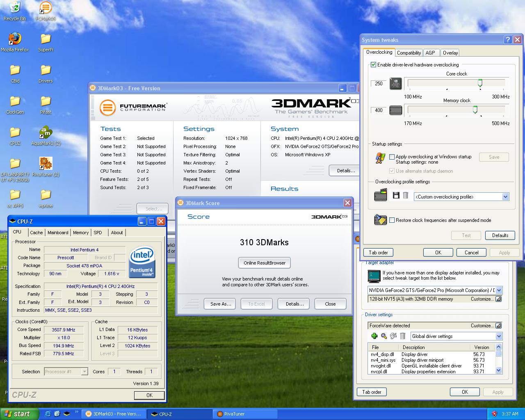
Task: Launch the PCMark05 desktop shortcut
Action: [x=46, y=11]
